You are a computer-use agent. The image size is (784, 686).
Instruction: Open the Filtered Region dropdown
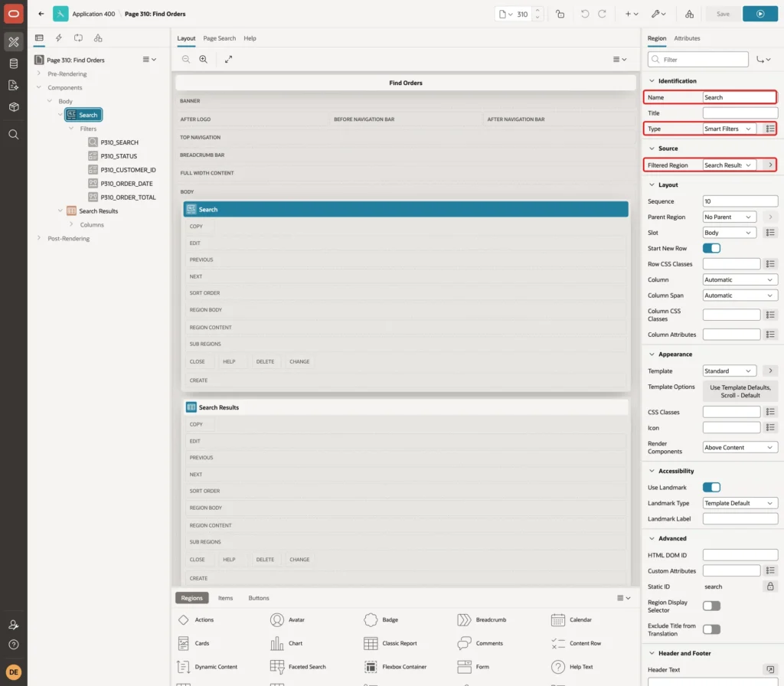[x=729, y=165]
